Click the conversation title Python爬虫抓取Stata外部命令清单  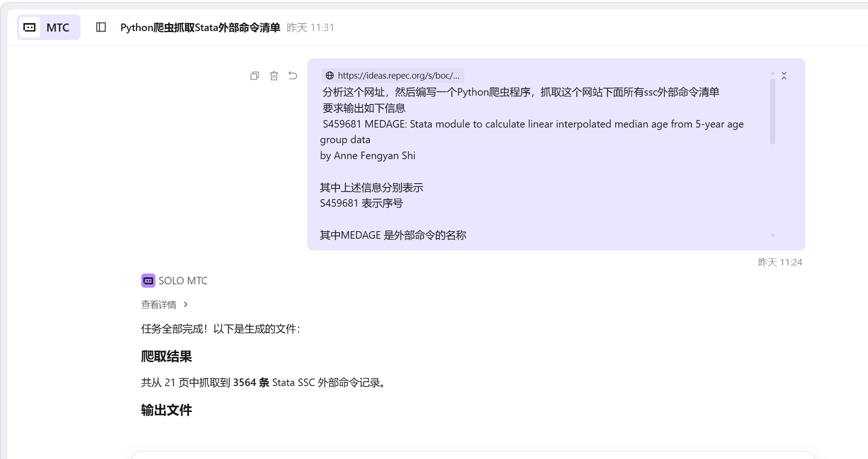click(200, 28)
